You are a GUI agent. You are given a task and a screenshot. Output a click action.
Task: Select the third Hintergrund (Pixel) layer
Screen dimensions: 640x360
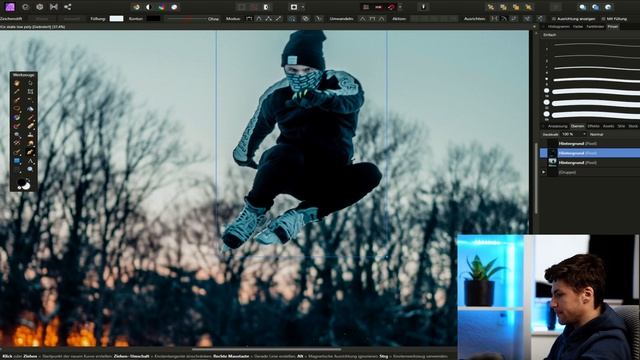(590, 163)
